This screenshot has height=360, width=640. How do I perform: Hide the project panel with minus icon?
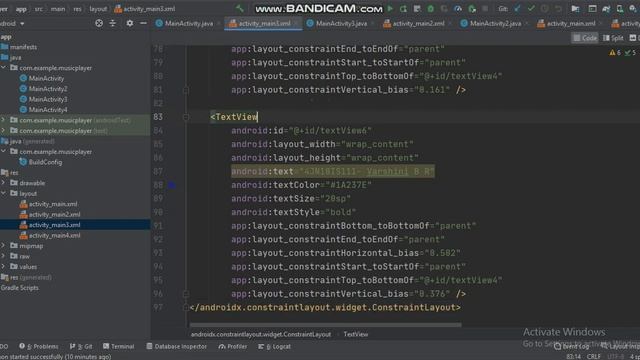click(x=143, y=24)
